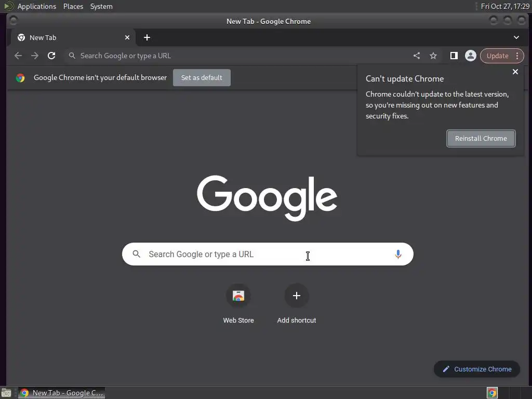The height and width of the screenshot is (399, 532).
Task: Open the three-dot Chrome menu
Action: tap(517, 56)
